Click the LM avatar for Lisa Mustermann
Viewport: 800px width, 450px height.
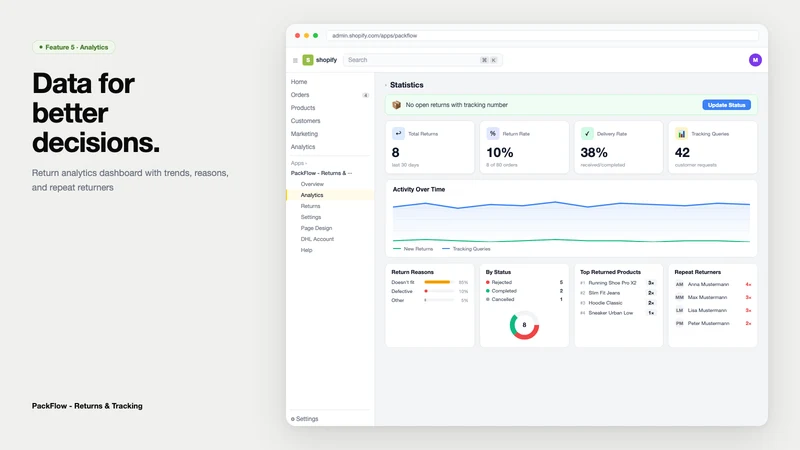679,310
